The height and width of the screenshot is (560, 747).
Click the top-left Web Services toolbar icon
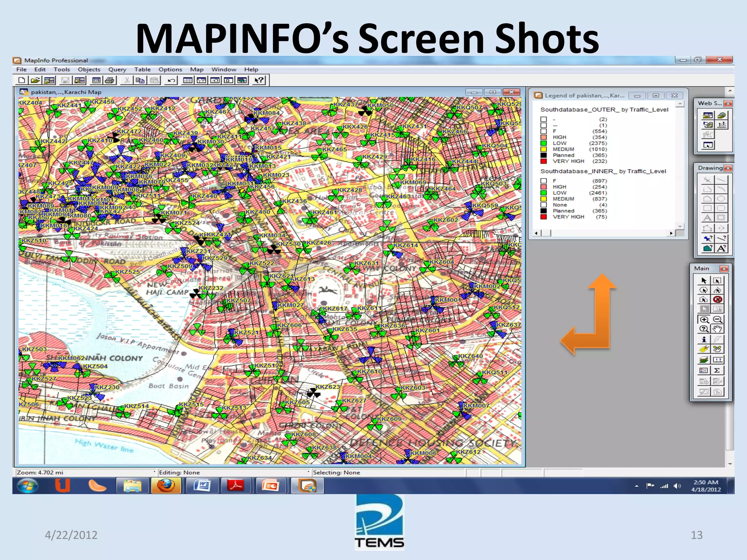coord(708,115)
